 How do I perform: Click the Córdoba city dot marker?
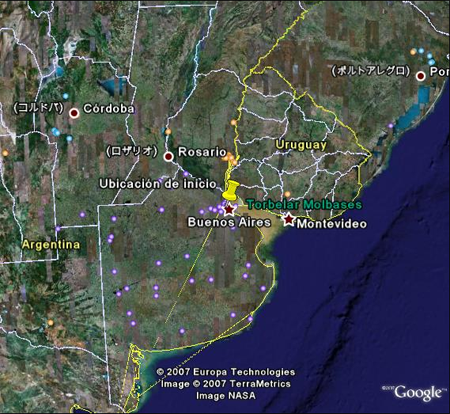click(x=74, y=113)
